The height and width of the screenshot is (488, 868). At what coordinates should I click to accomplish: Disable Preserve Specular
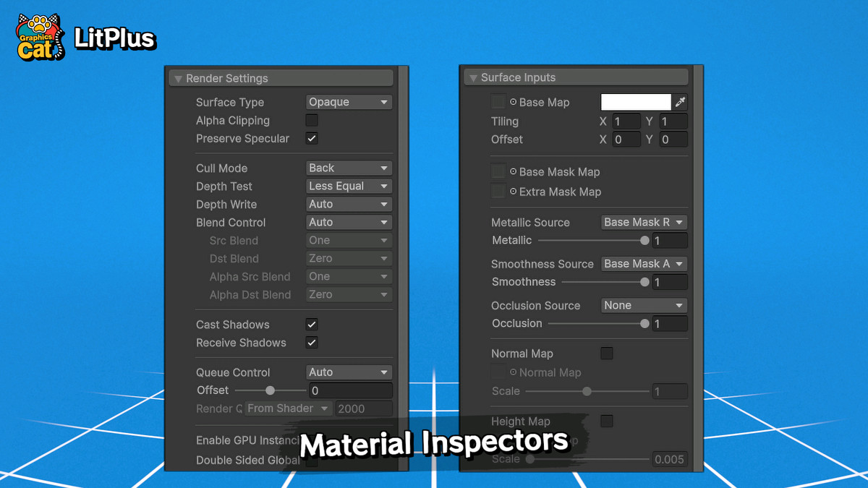point(311,138)
